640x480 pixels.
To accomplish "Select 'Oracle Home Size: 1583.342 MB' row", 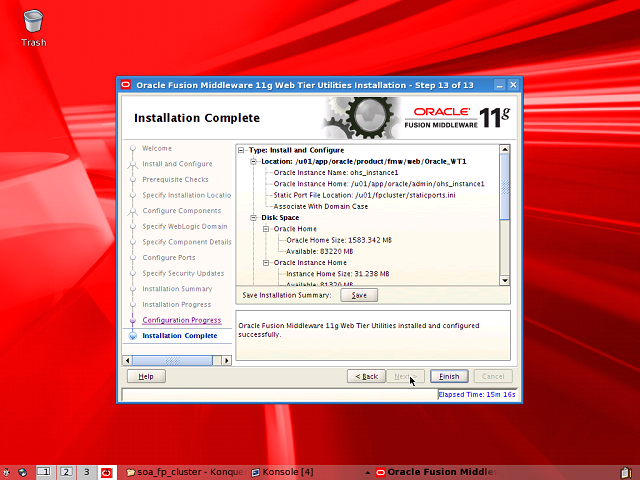I will click(x=339, y=240).
